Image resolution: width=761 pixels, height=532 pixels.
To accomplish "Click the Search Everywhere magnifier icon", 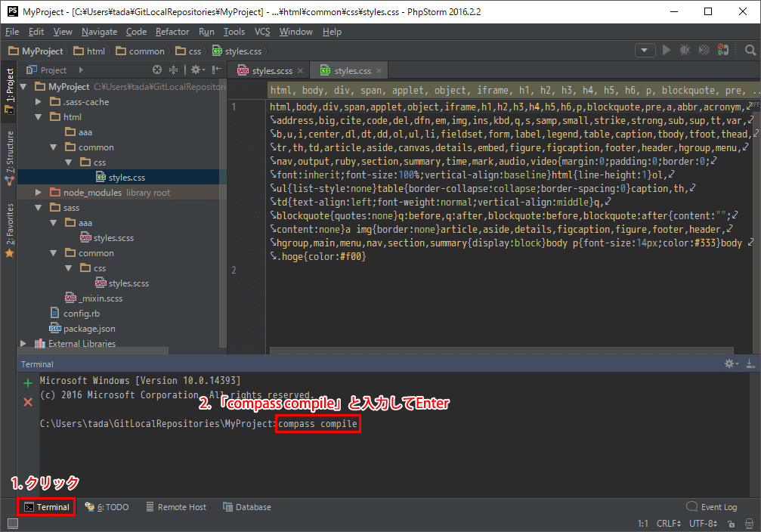I will 750,51.
